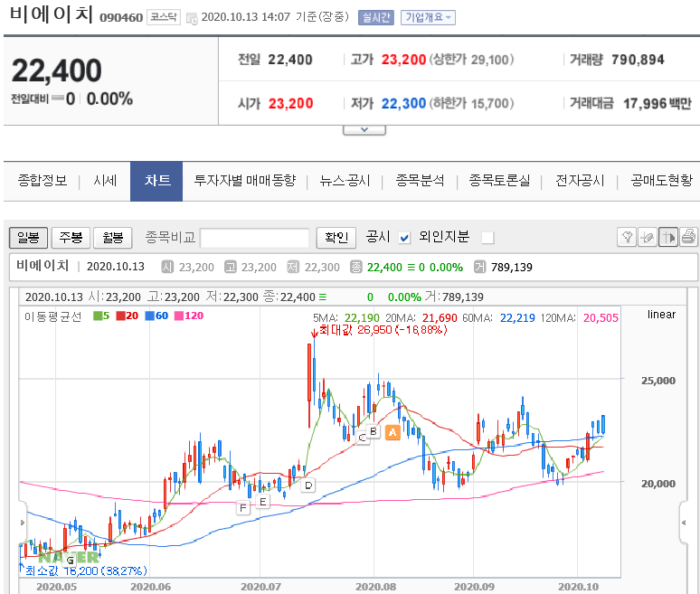Open the 기업개요 company overview dropdown

(428, 17)
